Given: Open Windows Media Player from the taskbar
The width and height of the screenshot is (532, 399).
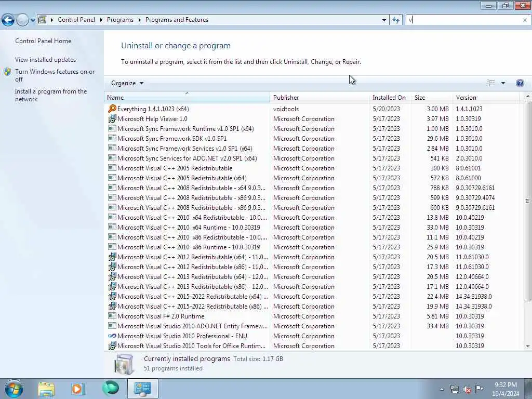Looking at the screenshot, I should point(77,389).
